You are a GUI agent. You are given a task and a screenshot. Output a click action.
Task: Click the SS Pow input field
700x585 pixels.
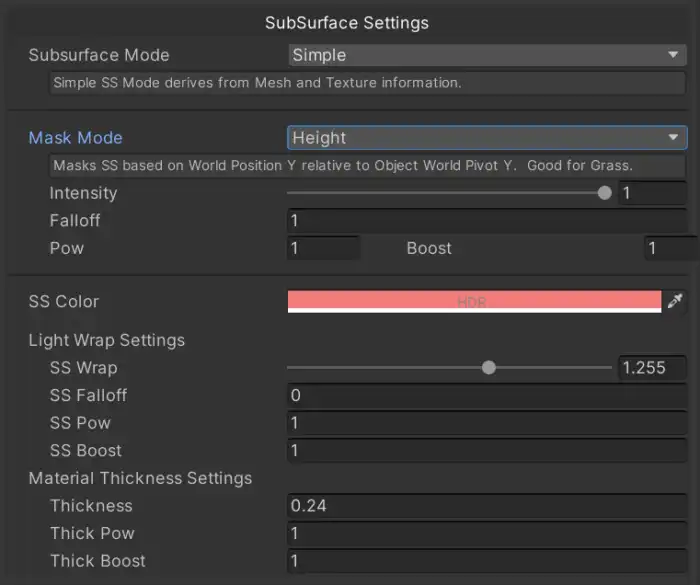[x=486, y=423]
